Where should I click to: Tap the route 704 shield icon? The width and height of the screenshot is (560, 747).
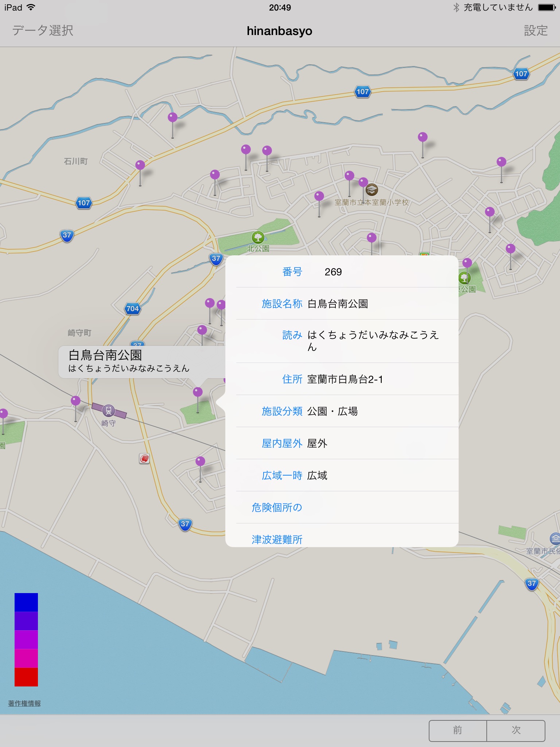tap(133, 309)
